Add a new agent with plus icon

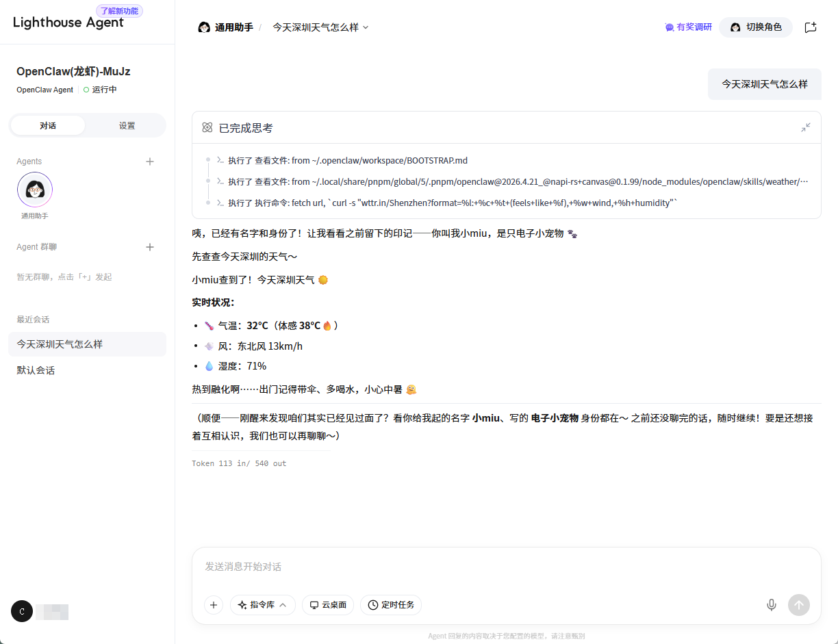tap(150, 162)
